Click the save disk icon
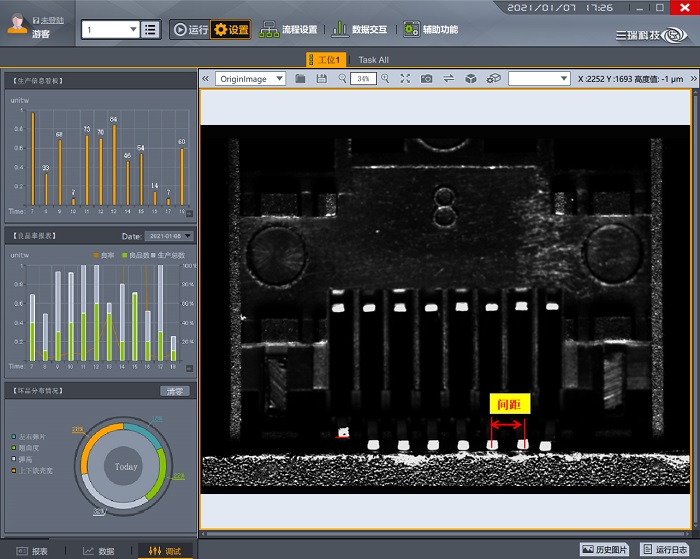This screenshot has width=700, height=559. (x=321, y=78)
